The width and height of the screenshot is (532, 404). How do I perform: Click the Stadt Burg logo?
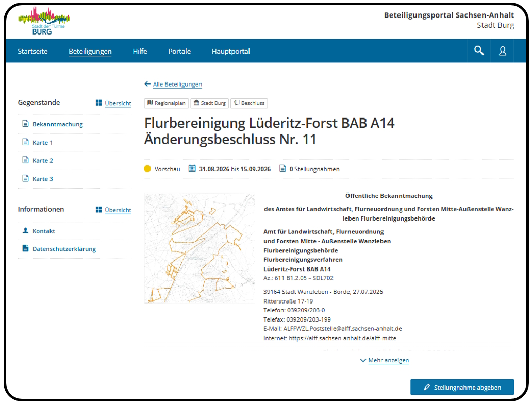[x=44, y=21]
